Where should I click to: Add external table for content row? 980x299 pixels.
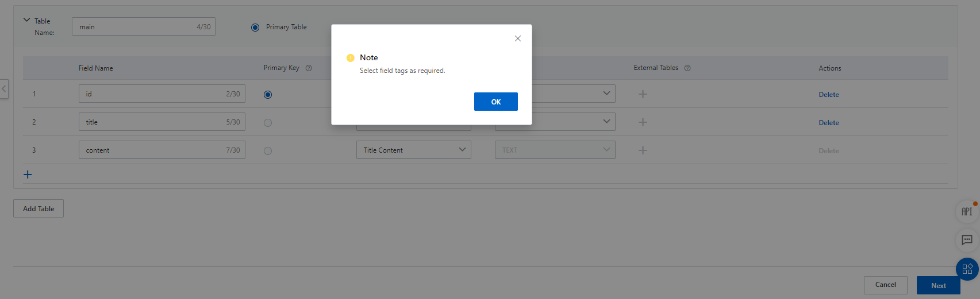click(643, 150)
